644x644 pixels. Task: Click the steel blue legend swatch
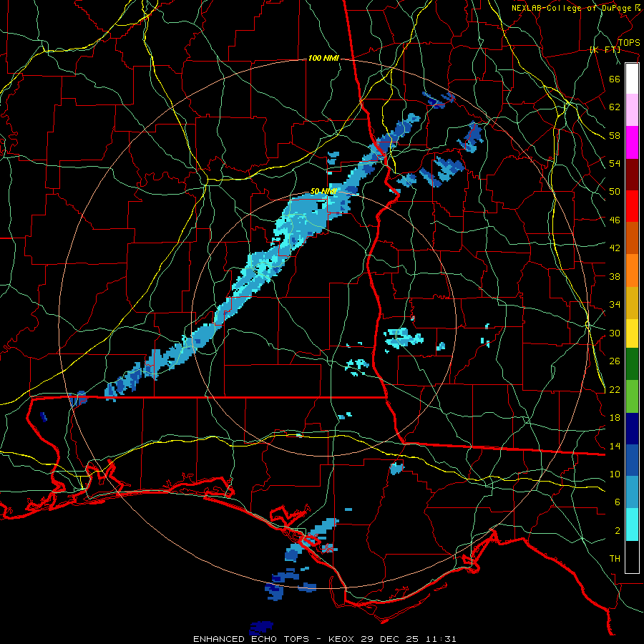(x=632, y=492)
